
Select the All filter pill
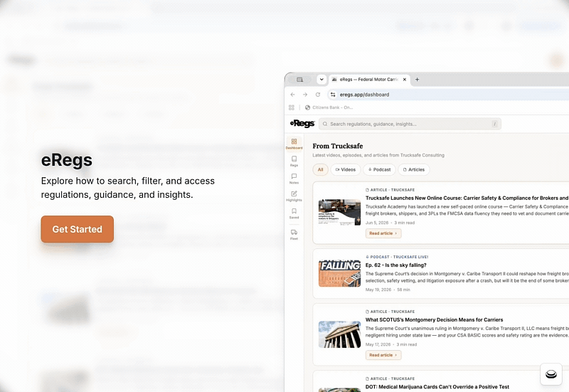tap(321, 169)
